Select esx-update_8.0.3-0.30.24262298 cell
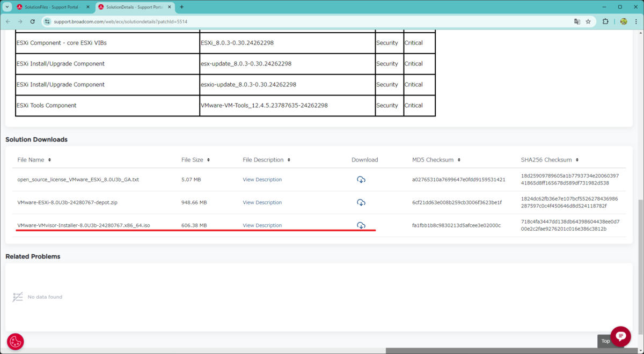This screenshot has width=644, height=354. pyautogui.click(x=287, y=64)
